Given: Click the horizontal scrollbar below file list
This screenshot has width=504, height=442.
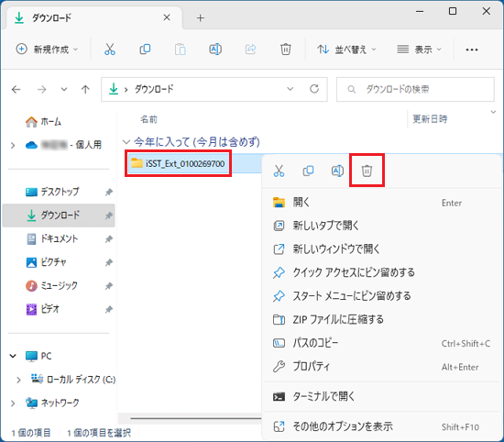Looking at the screenshot, I should point(196,418).
